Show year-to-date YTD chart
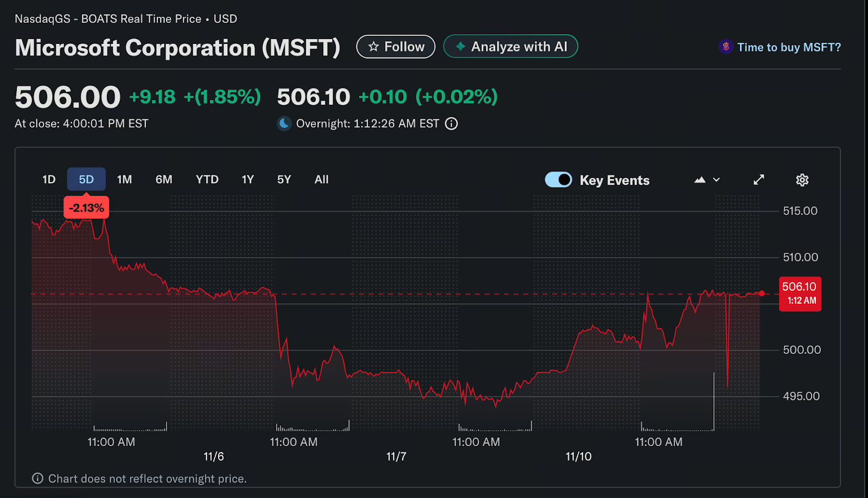The height and width of the screenshot is (498, 868). [207, 180]
